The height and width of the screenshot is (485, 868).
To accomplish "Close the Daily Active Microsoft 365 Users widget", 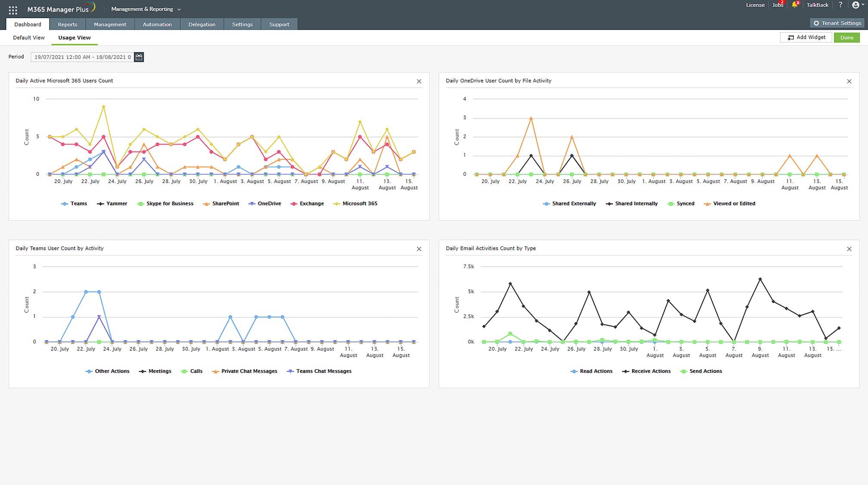I will (x=419, y=81).
